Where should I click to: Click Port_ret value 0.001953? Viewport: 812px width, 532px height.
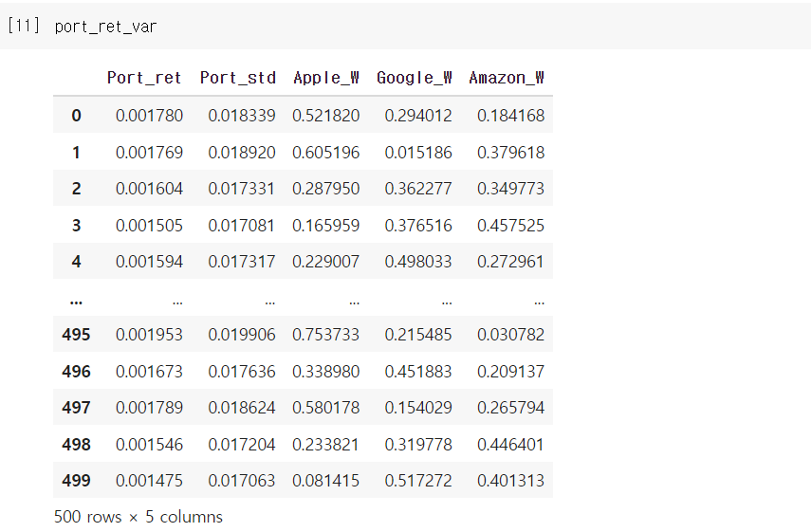click(x=149, y=335)
